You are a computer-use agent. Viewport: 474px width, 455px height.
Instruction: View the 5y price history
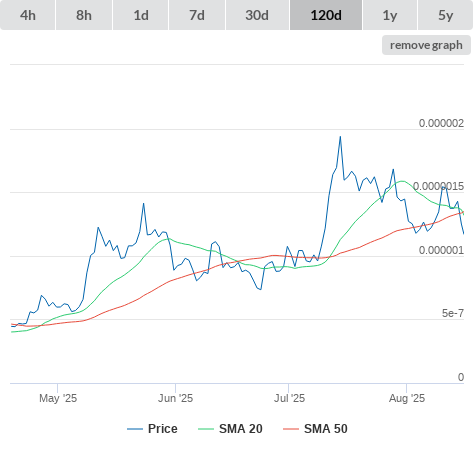(446, 15)
